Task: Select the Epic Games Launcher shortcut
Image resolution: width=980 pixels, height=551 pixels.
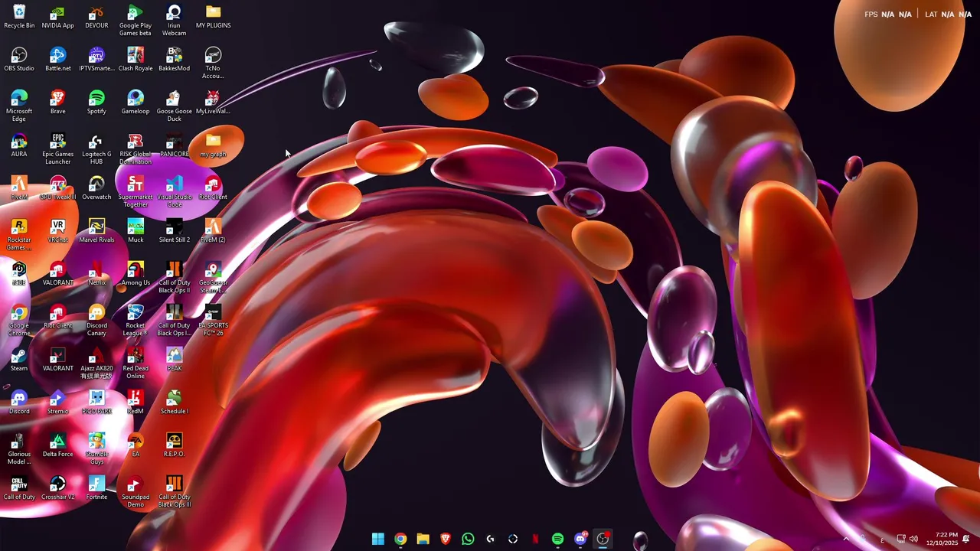Action: pyautogui.click(x=57, y=149)
